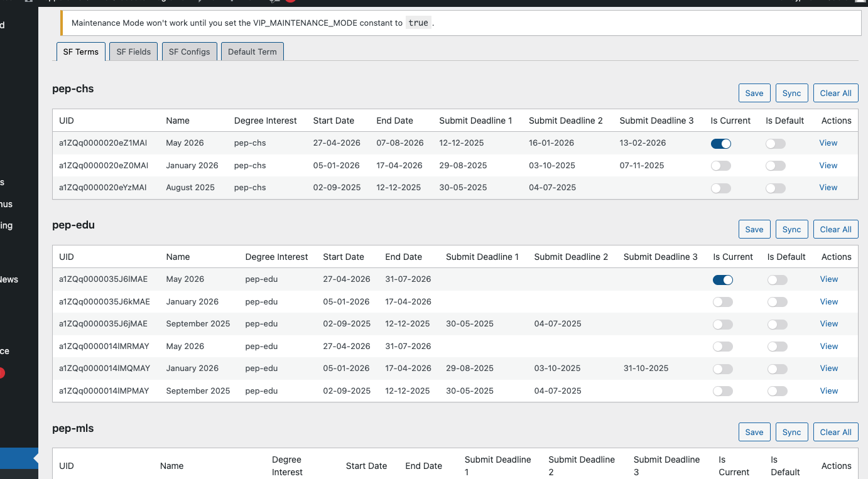Disable Is Current for pep-chs May 2026
This screenshot has width=868, height=479.
(720, 144)
